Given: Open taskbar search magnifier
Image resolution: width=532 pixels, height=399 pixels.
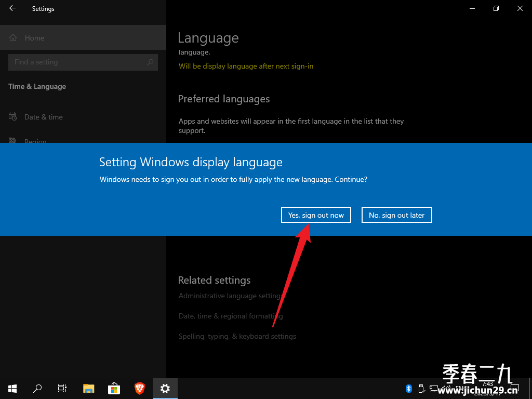Looking at the screenshot, I should pos(37,389).
